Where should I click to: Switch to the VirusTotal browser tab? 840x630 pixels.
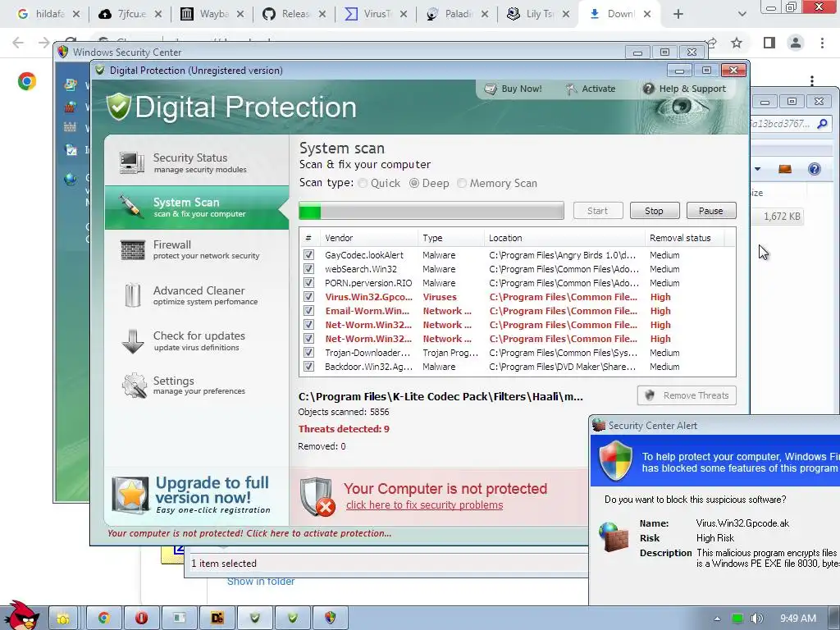(375, 14)
